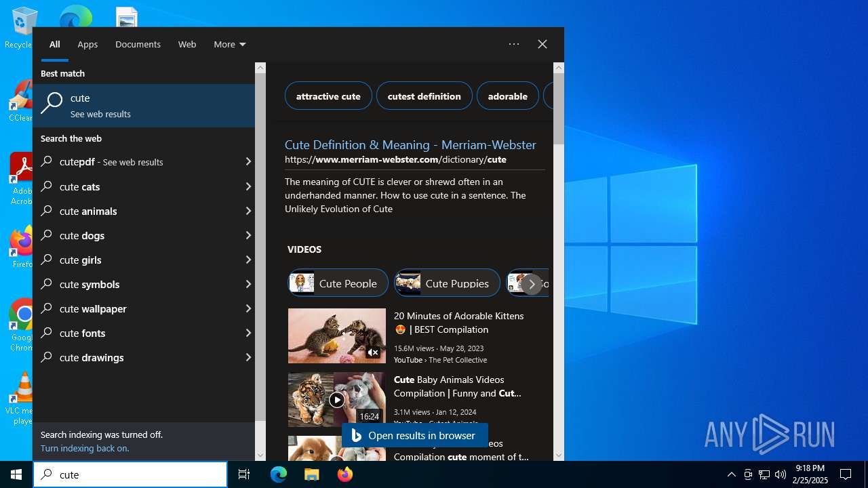Viewport: 868px width, 488px height.
Task: Open File Explorer from the taskbar
Action: tap(311, 474)
